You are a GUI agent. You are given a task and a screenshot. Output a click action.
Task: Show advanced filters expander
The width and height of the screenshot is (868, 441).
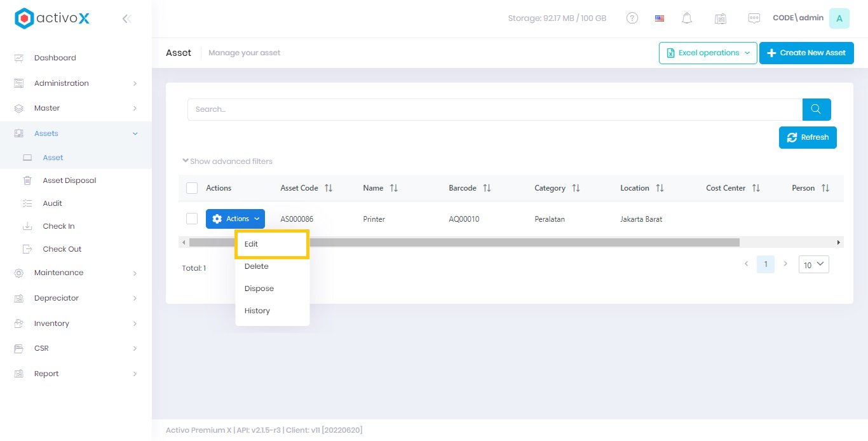coord(227,161)
